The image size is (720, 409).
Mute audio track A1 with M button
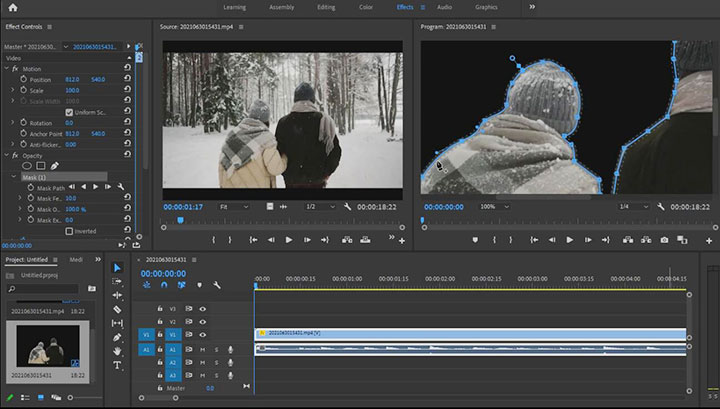[202, 349]
